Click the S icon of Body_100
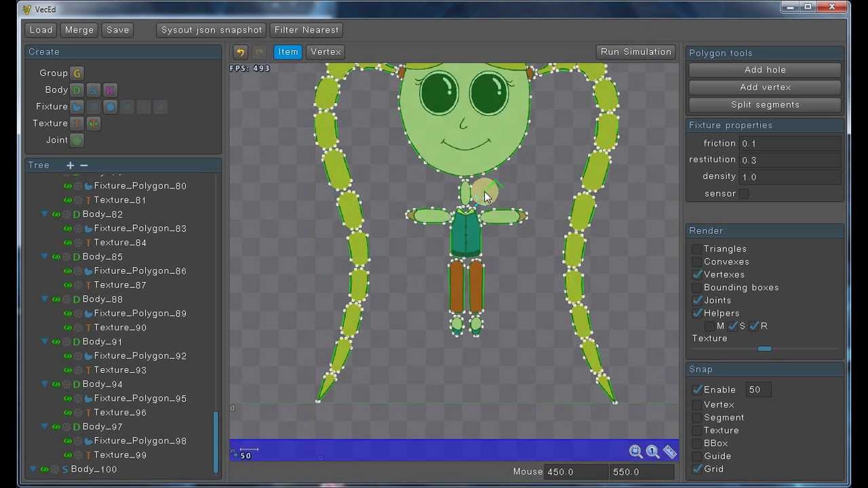This screenshot has width=868, height=488. click(65, 469)
